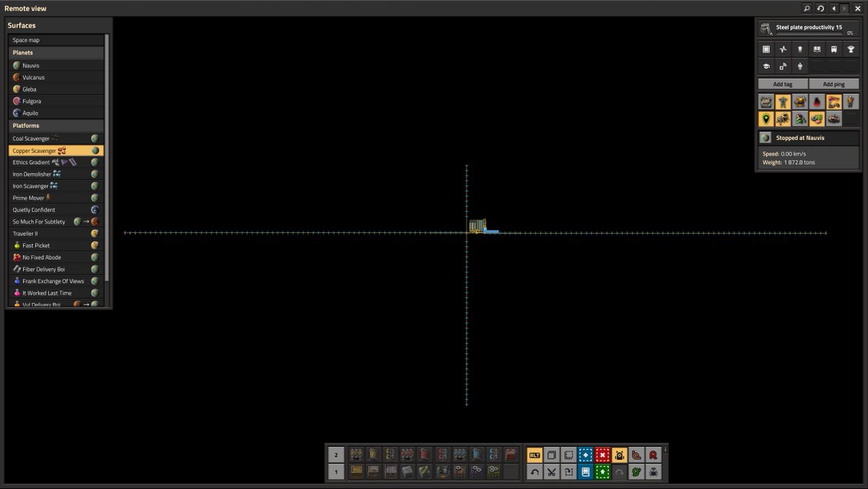The width and height of the screenshot is (868, 489).
Task: Select Frank Exchange Of Views platform
Action: (x=56, y=281)
